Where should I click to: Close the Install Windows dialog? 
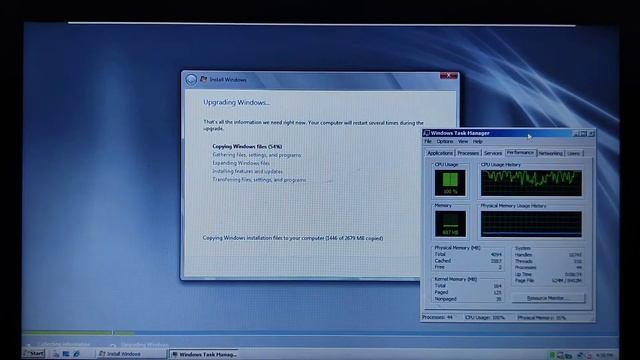pos(449,76)
